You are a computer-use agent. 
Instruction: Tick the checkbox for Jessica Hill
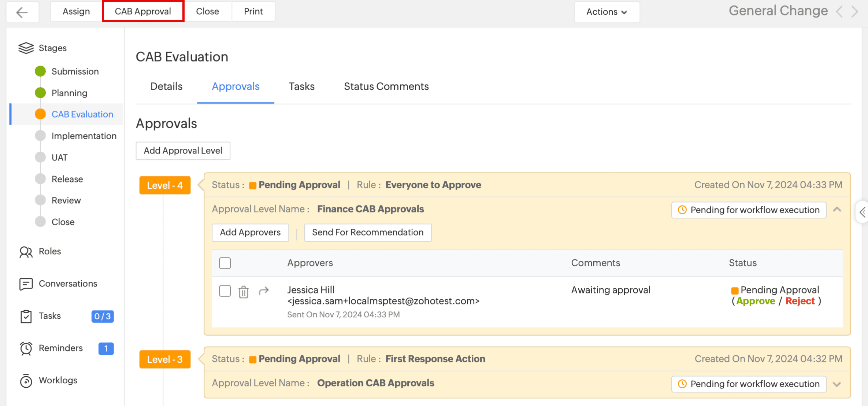225,291
